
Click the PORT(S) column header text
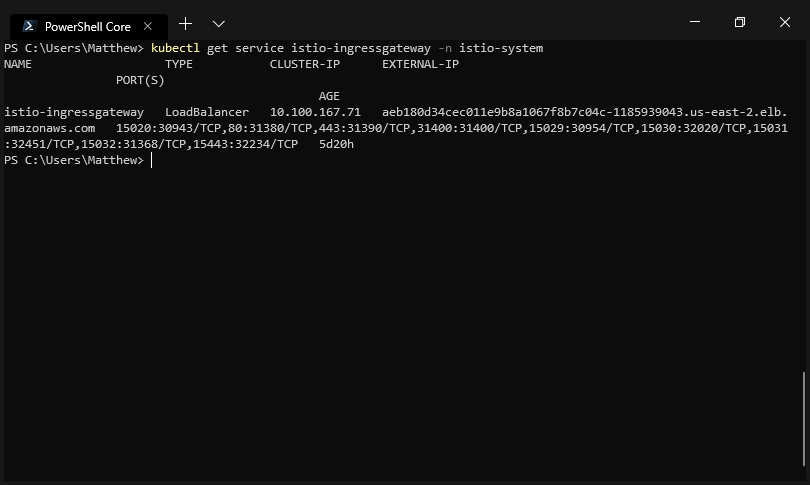140,80
